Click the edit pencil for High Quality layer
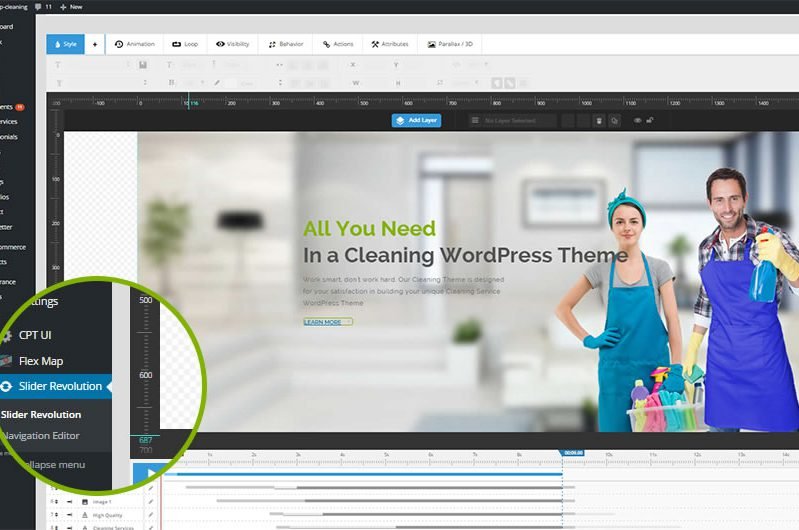This screenshot has height=530, width=799. pyautogui.click(x=151, y=515)
